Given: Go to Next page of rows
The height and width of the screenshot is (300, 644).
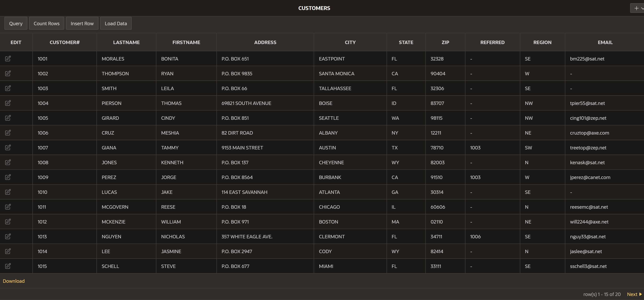Looking at the screenshot, I should click(x=634, y=294).
